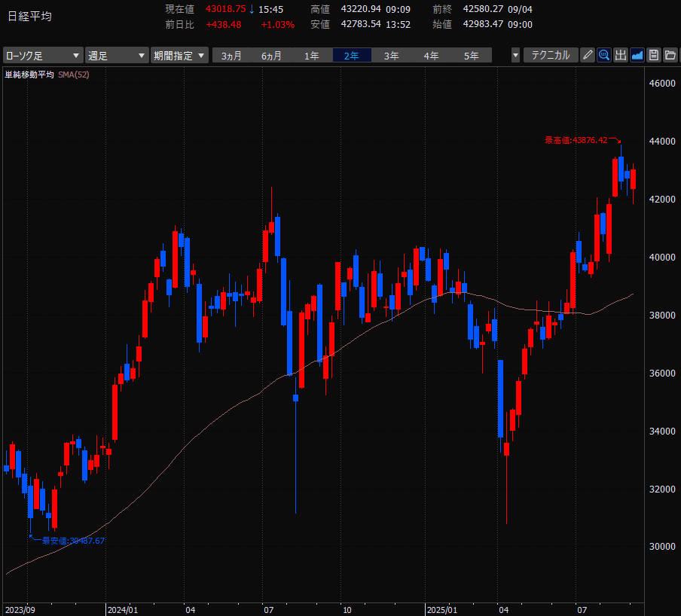
Task: Select the 3ヵ月 period tab
Action: [x=231, y=56]
